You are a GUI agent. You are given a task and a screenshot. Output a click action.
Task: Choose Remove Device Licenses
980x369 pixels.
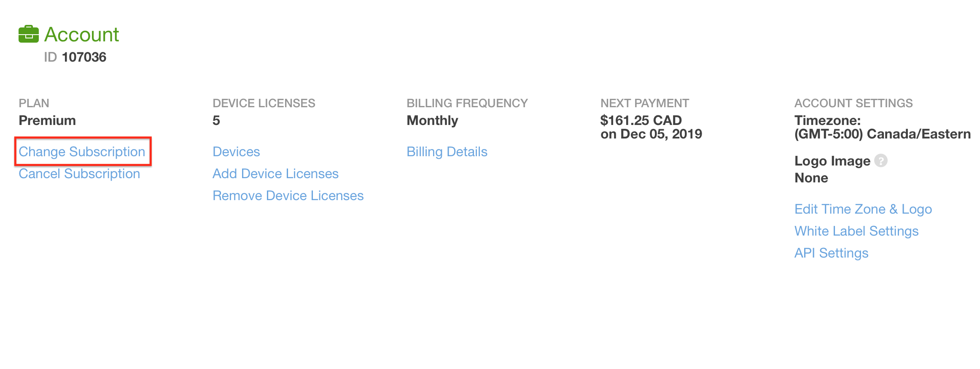coord(288,195)
